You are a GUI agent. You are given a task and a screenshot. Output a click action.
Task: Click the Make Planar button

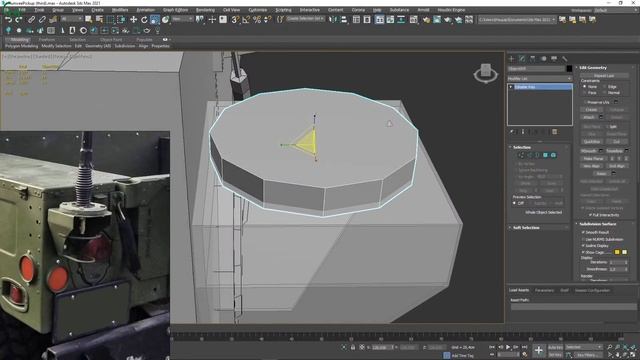tap(593, 158)
